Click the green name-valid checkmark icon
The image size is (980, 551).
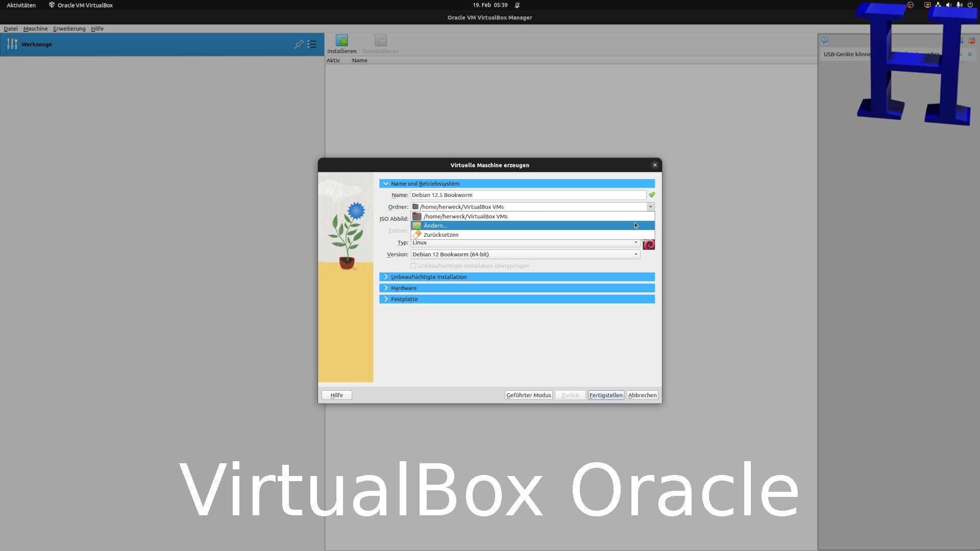click(x=652, y=195)
